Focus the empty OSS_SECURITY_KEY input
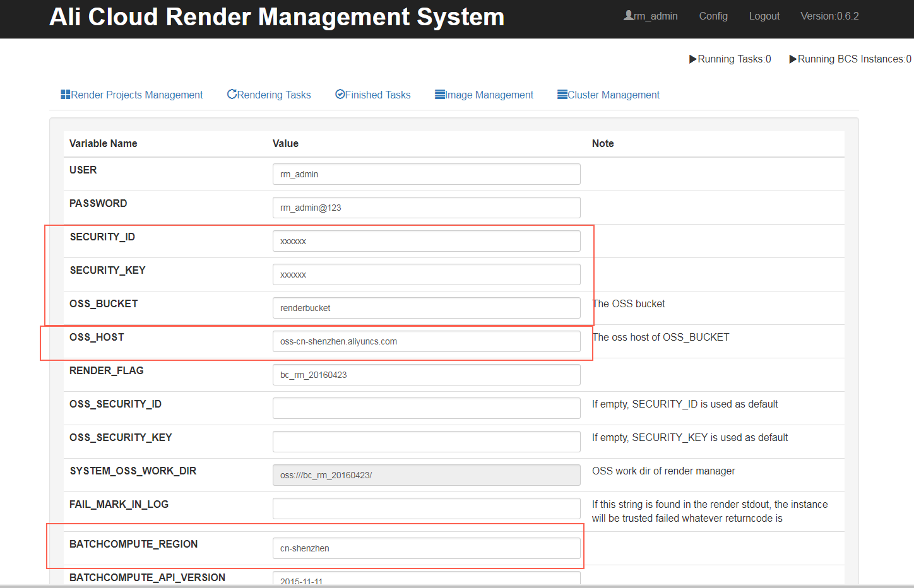The height and width of the screenshot is (588, 914). (426, 442)
